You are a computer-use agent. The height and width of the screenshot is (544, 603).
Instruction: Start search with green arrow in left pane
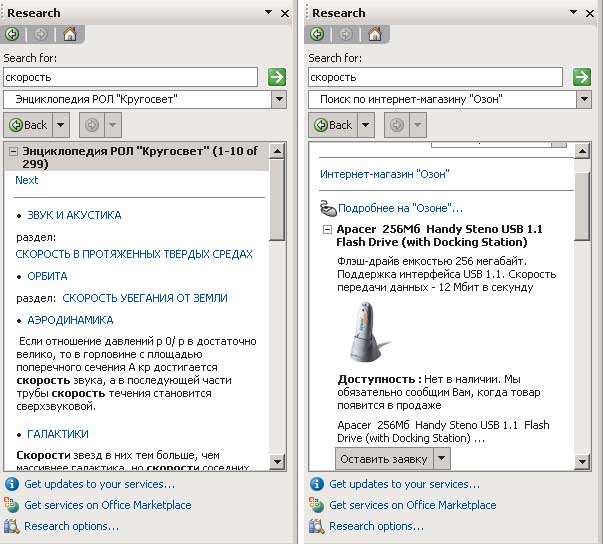pos(277,77)
